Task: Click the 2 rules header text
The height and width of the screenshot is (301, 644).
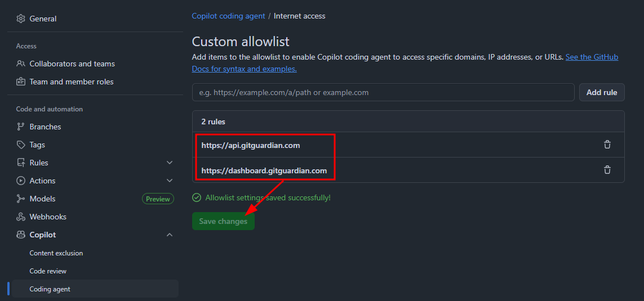Action: click(213, 122)
